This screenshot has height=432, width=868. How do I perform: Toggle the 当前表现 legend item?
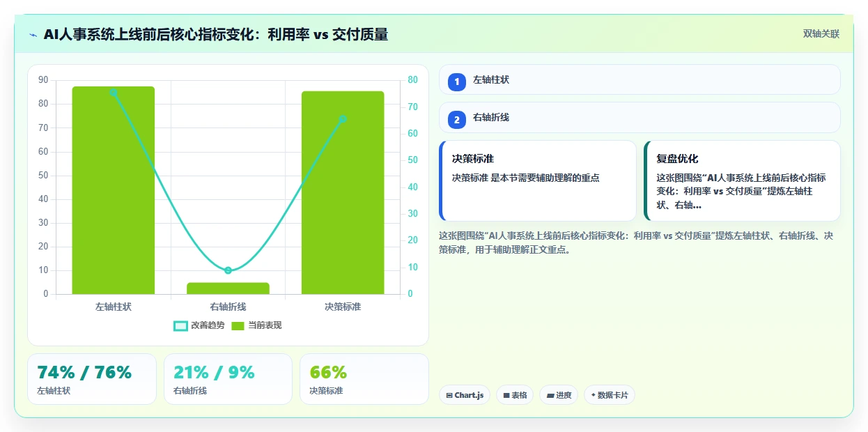[256, 325]
